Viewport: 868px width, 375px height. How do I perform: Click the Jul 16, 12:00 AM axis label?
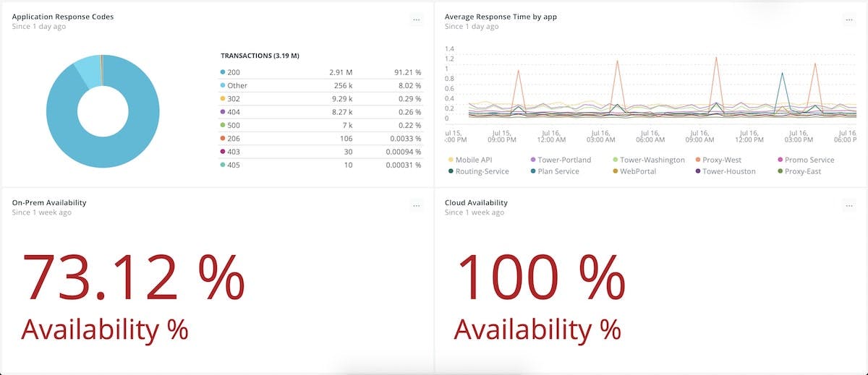552,137
